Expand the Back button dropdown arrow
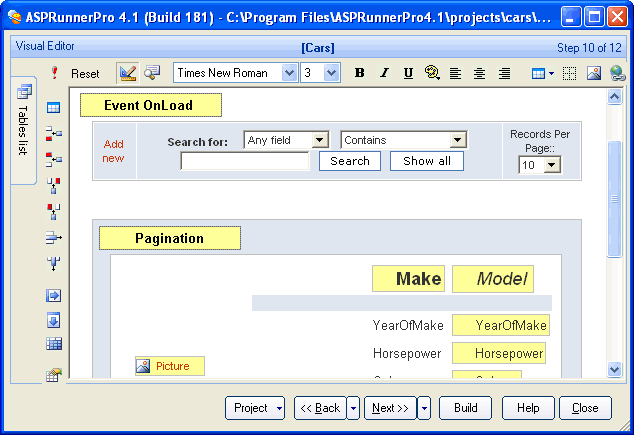634x436 pixels. [x=353, y=408]
